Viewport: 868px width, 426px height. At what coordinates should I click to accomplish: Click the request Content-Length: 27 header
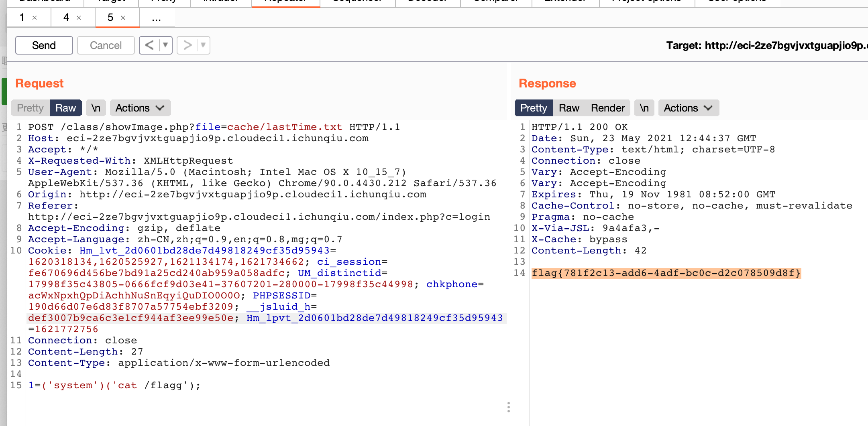point(86,352)
